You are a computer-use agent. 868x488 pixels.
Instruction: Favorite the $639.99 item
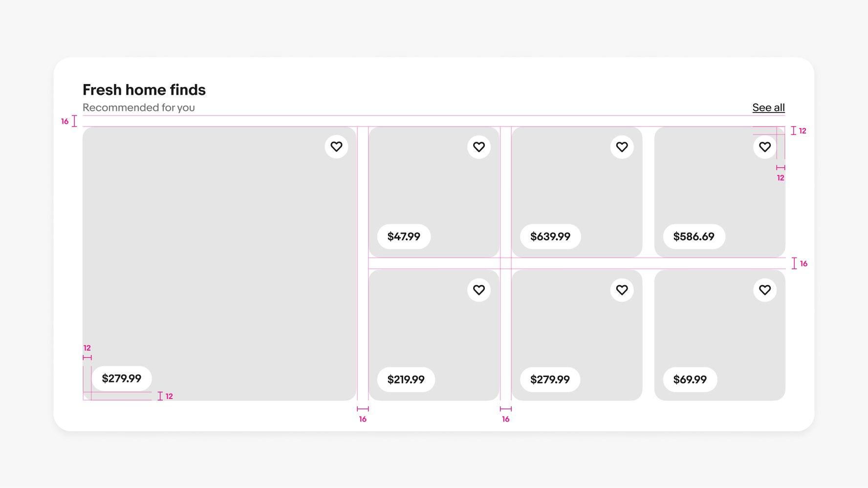pyautogui.click(x=622, y=147)
